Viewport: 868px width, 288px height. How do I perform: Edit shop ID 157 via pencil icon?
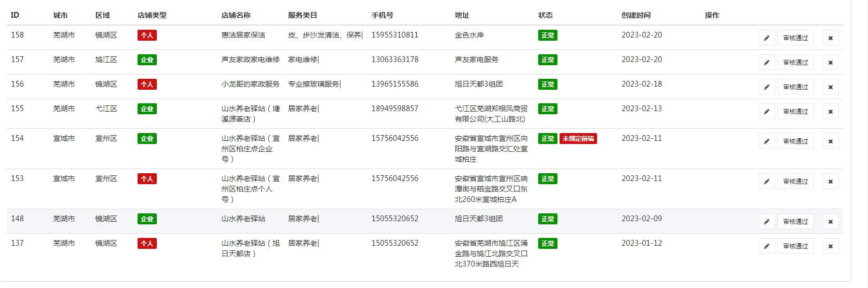click(766, 63)
